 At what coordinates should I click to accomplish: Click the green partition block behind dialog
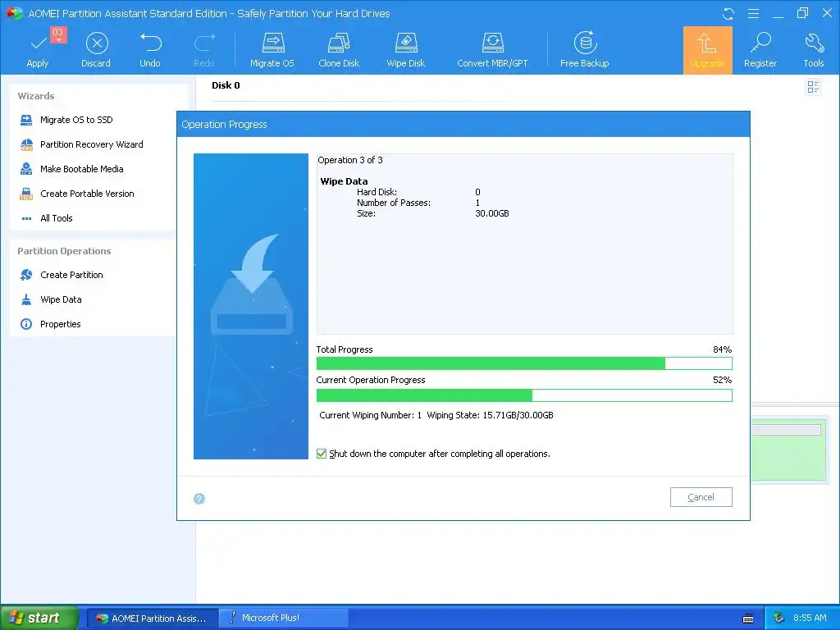point(788,450)
